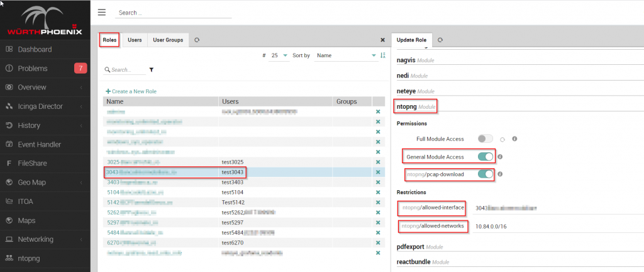
Task: Switch to the Users tab
Action: pyautogui.click(x=135, y=40)
